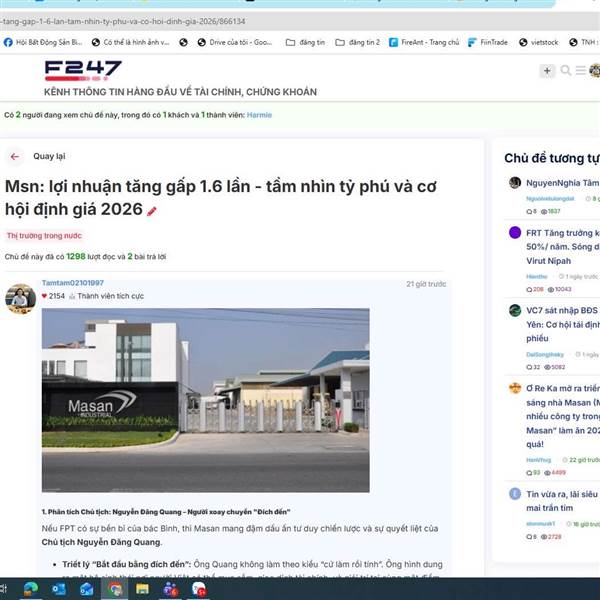Open the đăng tin bookmark folder

(x=305, y=42)
